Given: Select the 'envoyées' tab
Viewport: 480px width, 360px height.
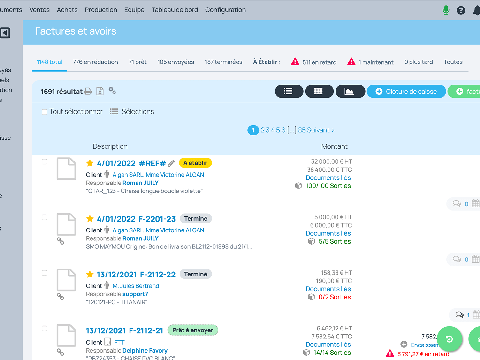Looking at the screenshot, I should click(176, 62).
